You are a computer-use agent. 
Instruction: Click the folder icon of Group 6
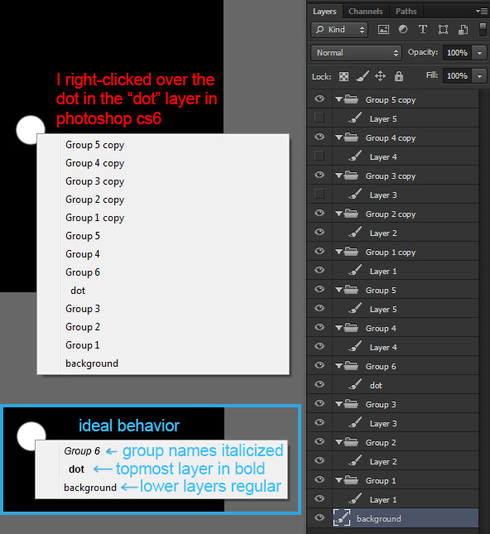(351, 366)
